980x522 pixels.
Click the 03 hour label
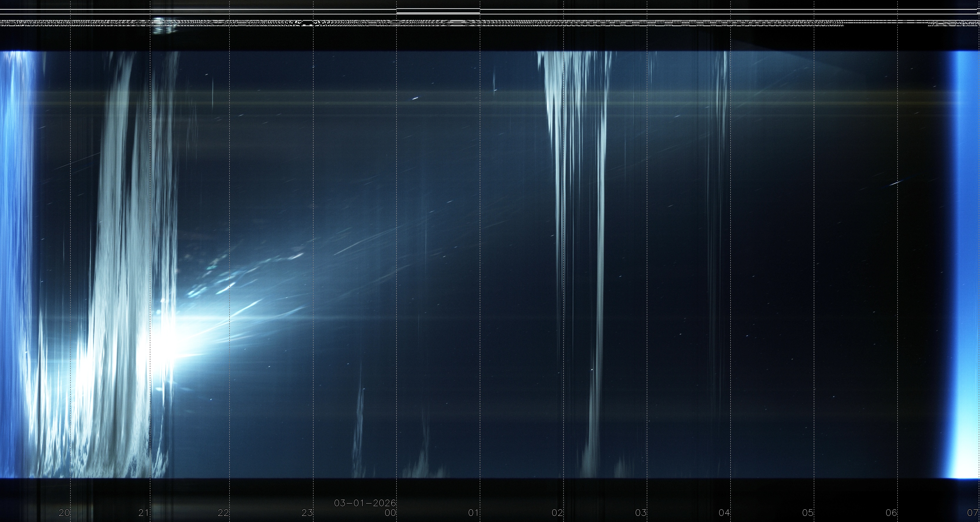pyautogui.click(x=641, y=513)
